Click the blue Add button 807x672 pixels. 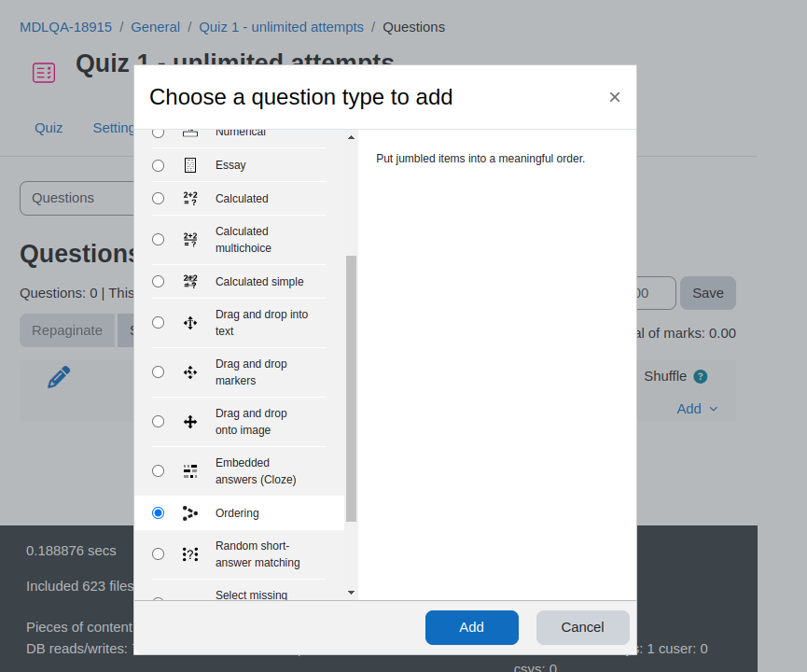pos(471,627)
